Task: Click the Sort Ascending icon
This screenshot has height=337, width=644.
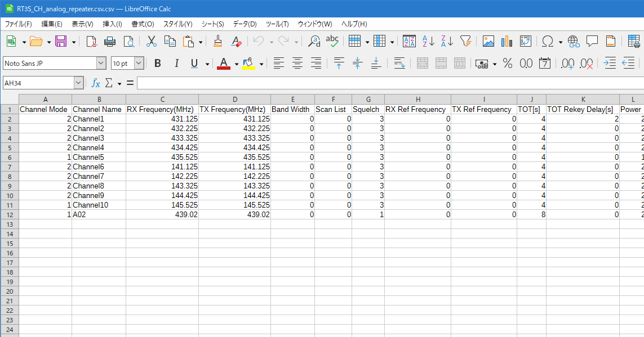Action: click(428, 42)
